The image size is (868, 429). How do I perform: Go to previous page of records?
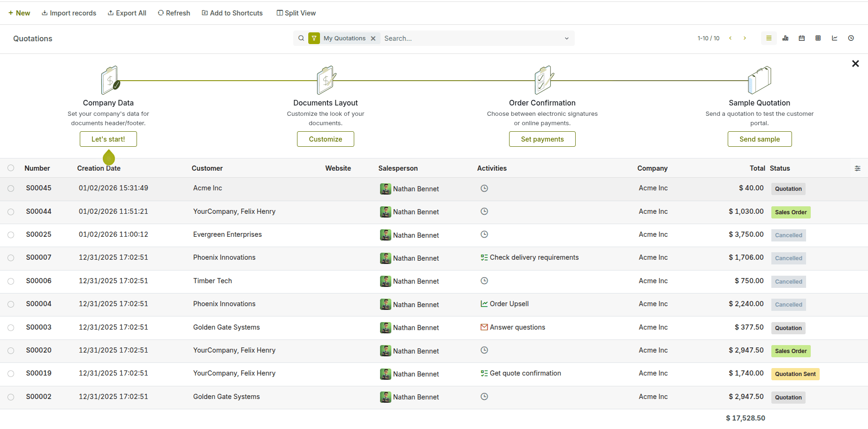(730, 38)
